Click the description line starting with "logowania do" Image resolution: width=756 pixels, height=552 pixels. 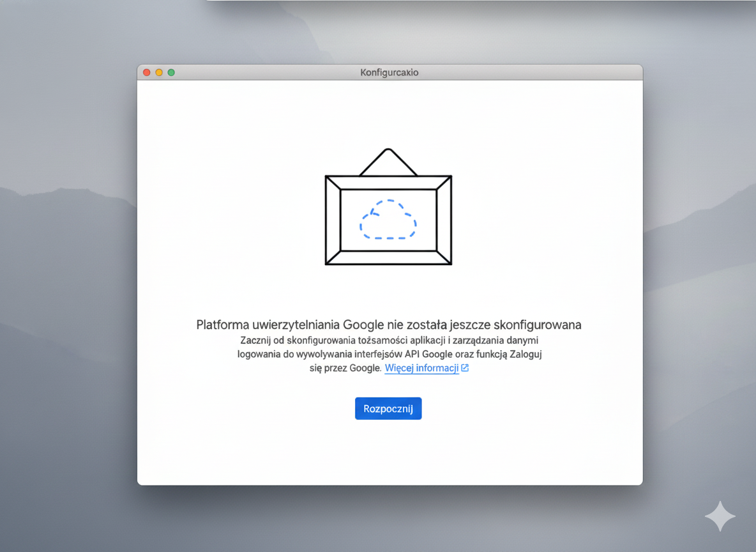click(389, 354)
